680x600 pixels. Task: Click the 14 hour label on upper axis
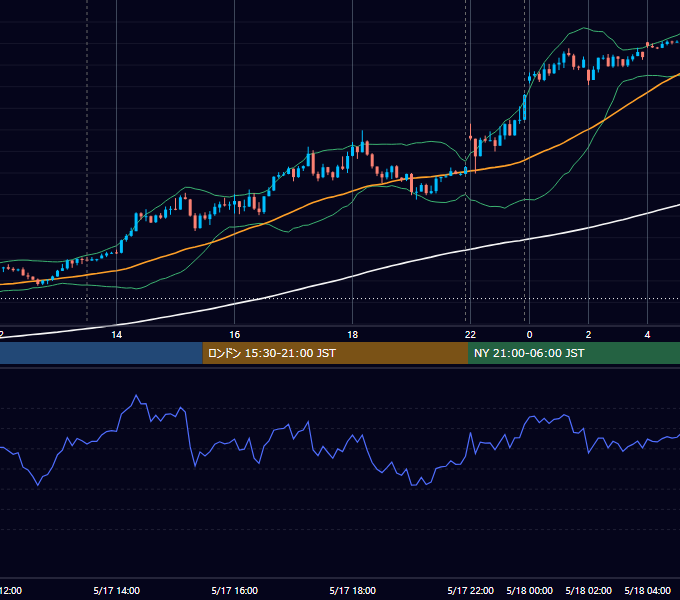pos(117,335)
